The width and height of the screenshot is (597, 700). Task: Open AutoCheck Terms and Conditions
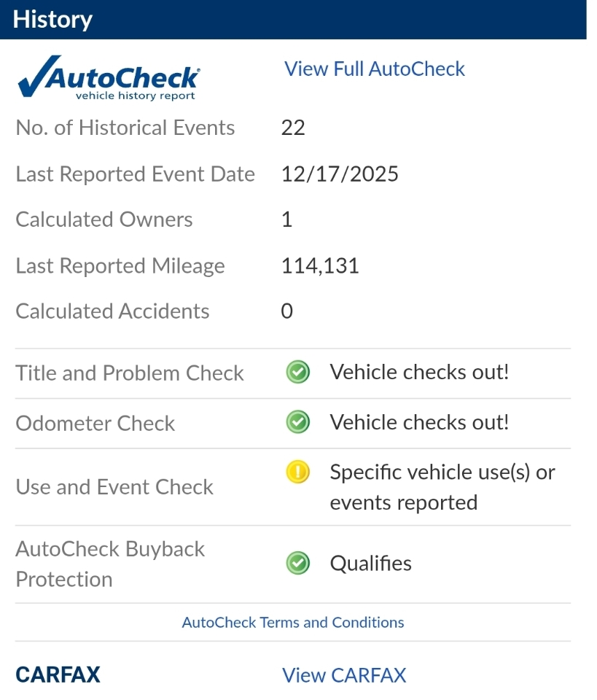(293, 622)
